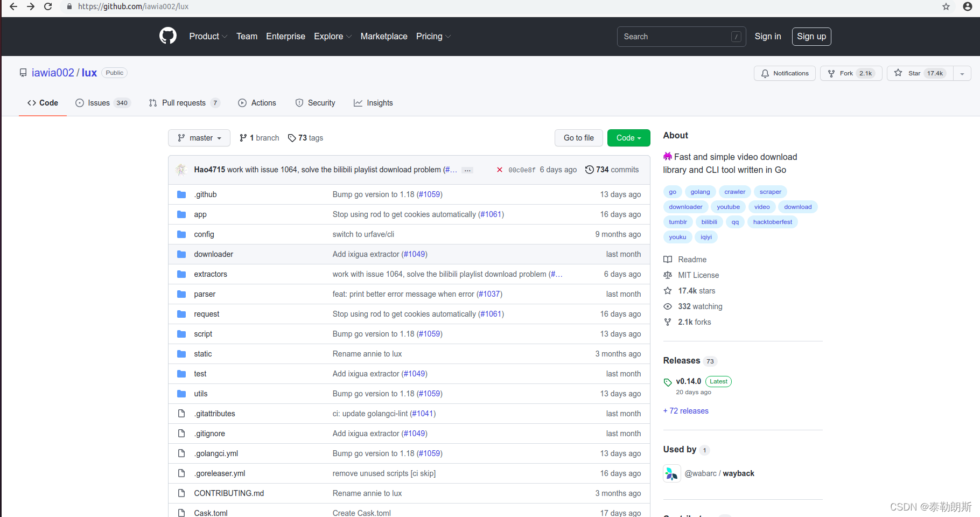Open the 17.4k stars link

click(x=697, y=291)
